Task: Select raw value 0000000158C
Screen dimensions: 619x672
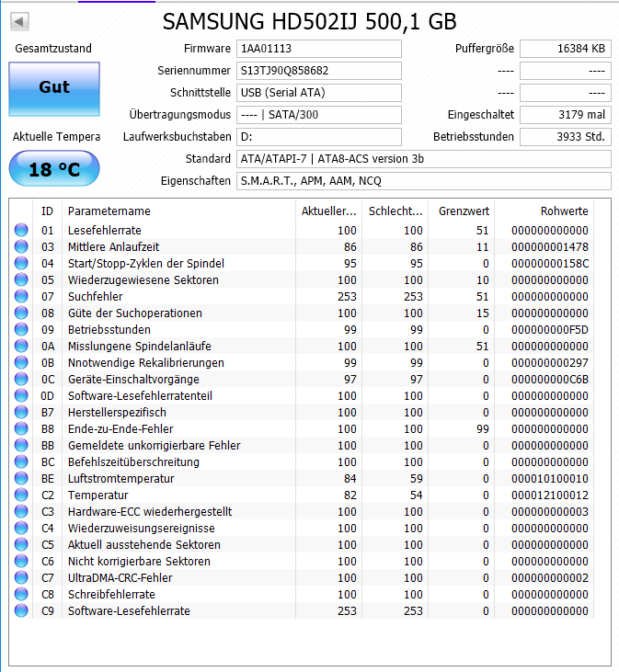Action: pyautogui.click(x=550, y=263)
